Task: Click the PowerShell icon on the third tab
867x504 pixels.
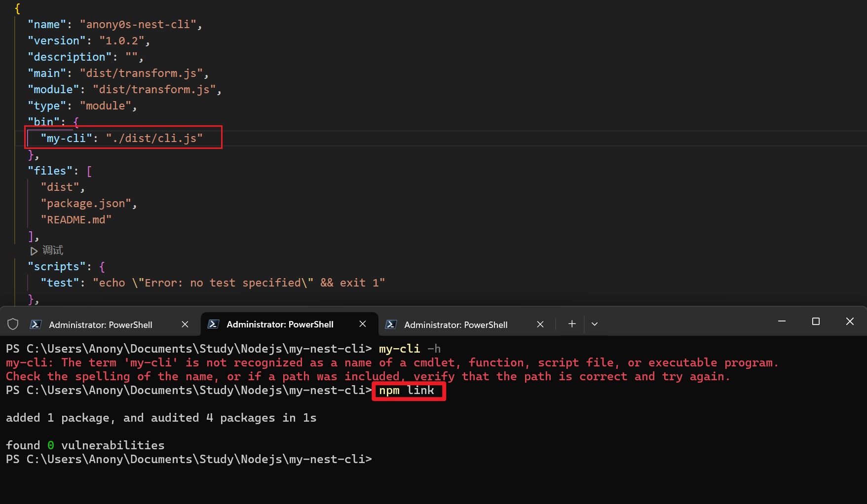Action: click(x=391, y=324)
